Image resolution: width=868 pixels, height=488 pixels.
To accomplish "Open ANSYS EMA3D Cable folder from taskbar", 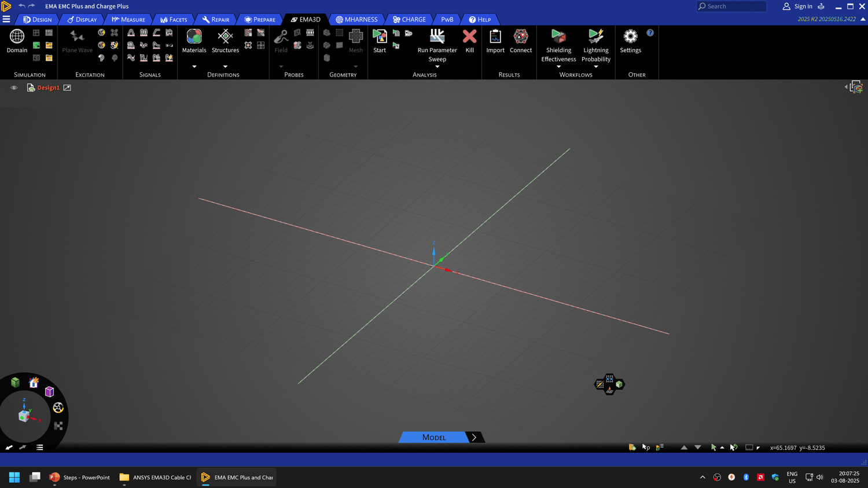I will pyautogui.click(x=155, y=478).
